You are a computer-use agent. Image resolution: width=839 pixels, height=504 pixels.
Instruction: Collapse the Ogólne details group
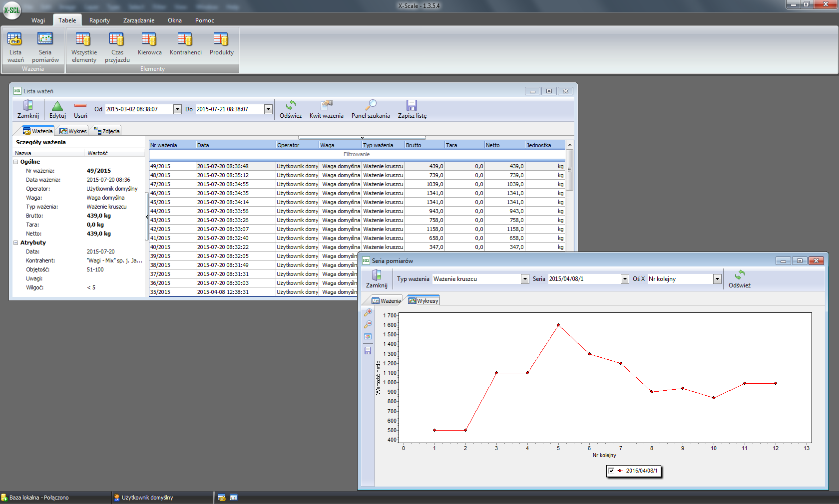pyautogui.click(x=16, y=162)
